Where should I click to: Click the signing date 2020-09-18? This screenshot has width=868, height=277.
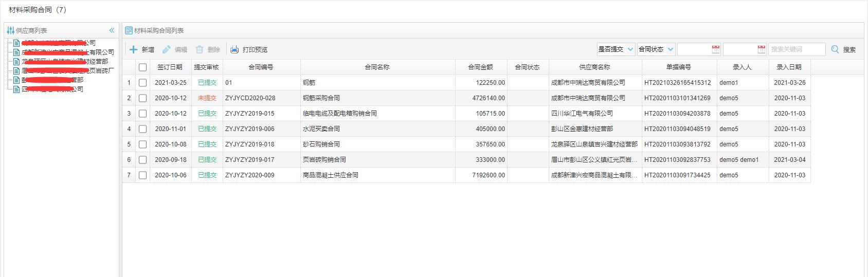(x=171, y=160)
